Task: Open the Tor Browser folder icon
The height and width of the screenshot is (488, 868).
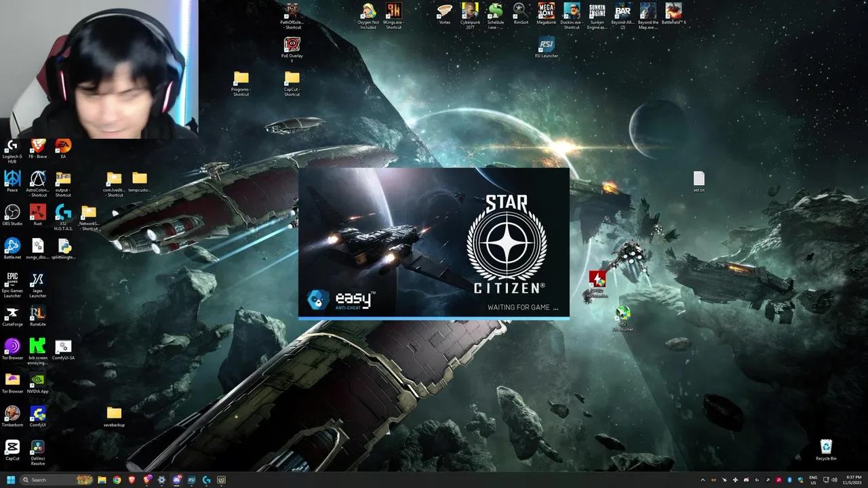Action: [x=12, y=382]
